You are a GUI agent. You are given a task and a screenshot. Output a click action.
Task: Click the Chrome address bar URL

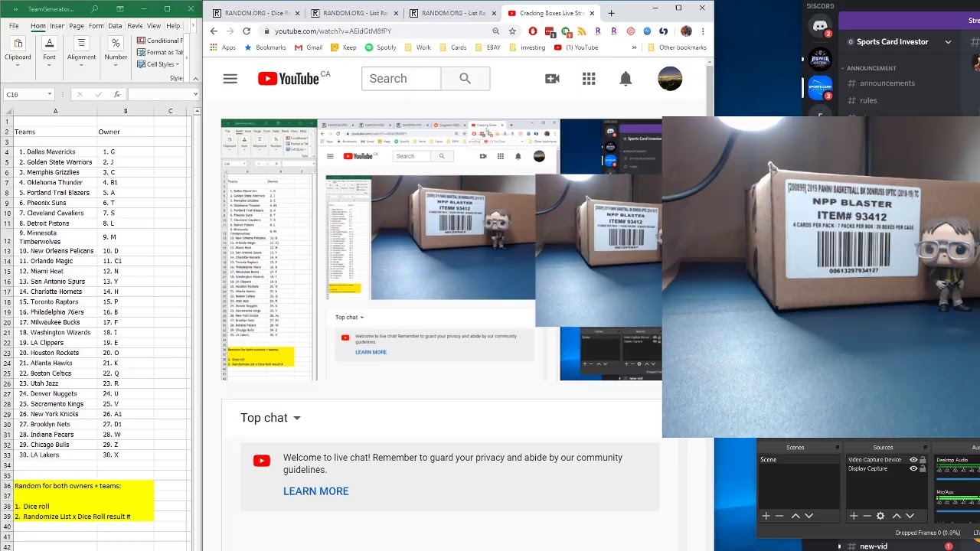pos(333,31)
